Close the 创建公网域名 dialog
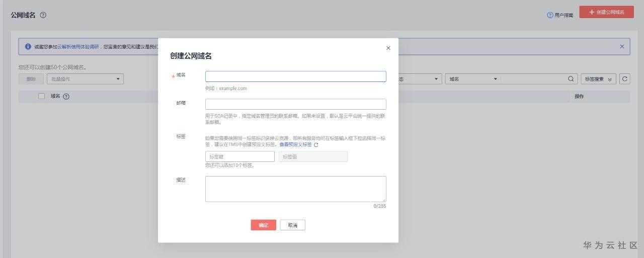The height and width of the screenshot is (258, 644). [x=388, y=48]
